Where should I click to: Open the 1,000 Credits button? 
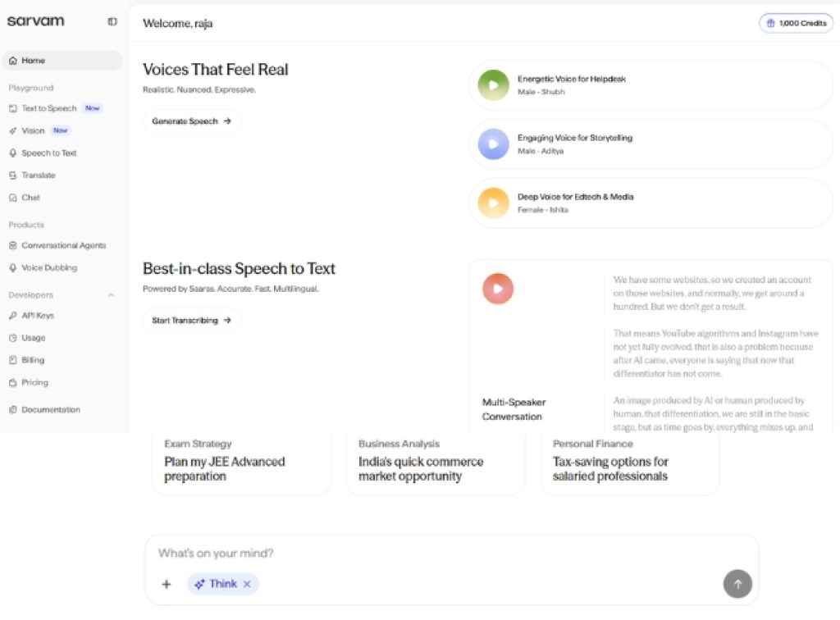point(795,23)
